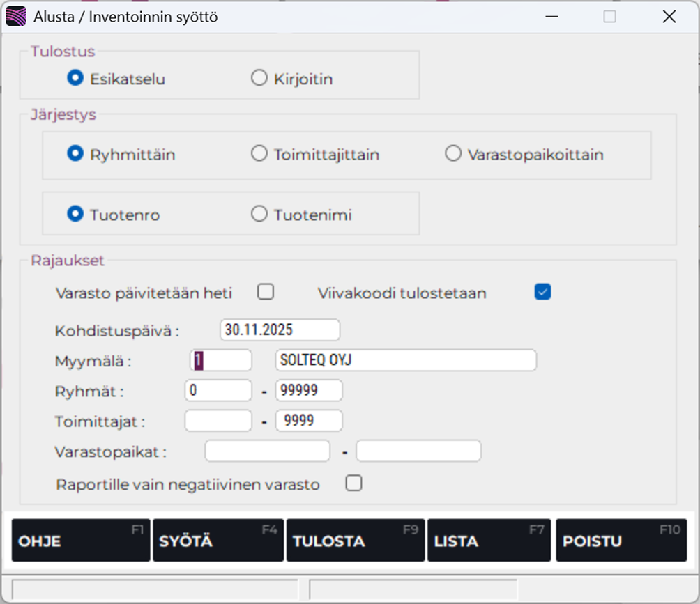Viewport: 700px width, 604px height.
Task: Select Toimittajittain sort order
Action: point(259,154)
